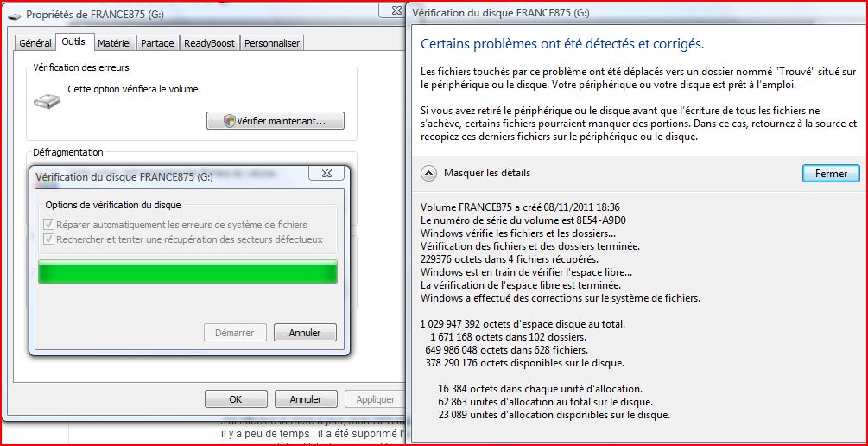The height and width of the screenshot is (446, 868).
Task: Click the results window title Vérification du disque
Action: (x=499, y=13)
